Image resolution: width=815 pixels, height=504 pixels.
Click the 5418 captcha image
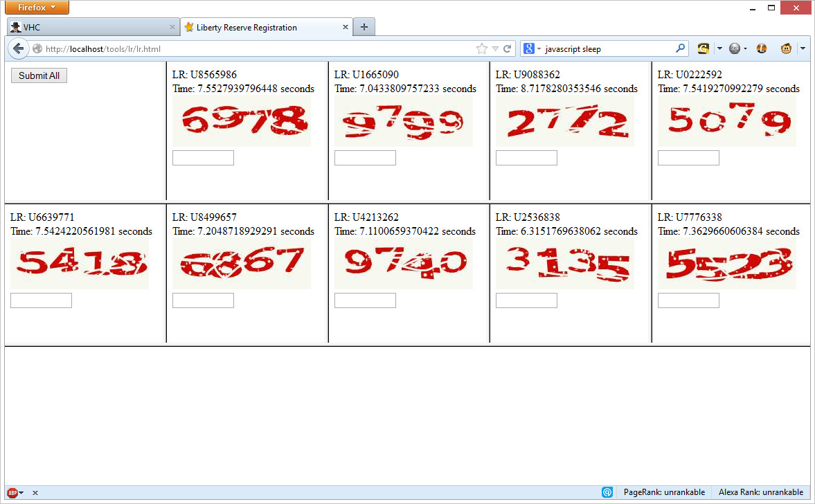coord(80,264)
